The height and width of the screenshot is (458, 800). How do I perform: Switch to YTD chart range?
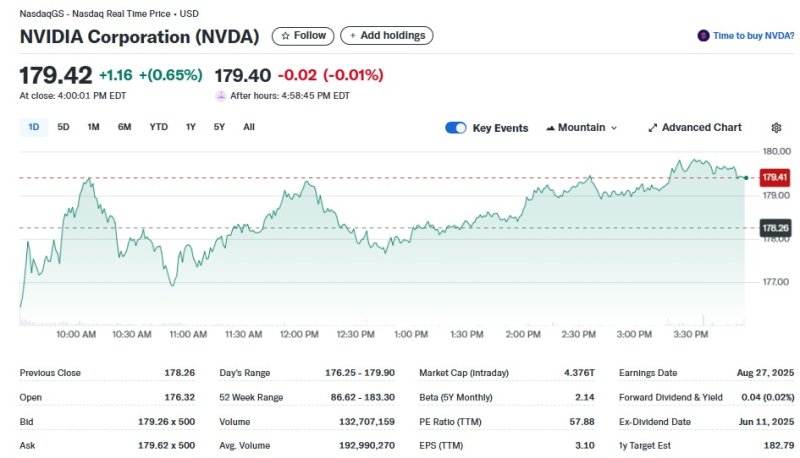(x=158, y=127)
